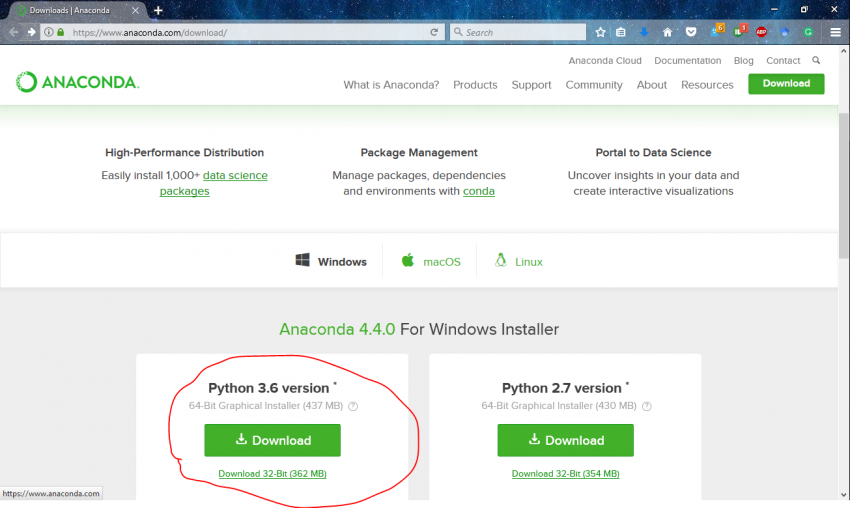
Task: Click the Adblock Plus ABP icon
Action: pyautogui.click(x=762, y=32)
